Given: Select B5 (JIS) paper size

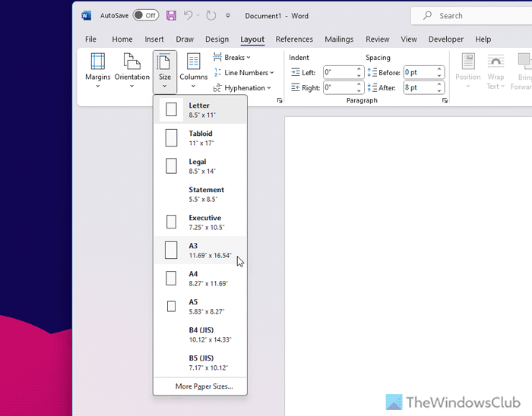Looking at the screenshot, I should [x=200, y=362].
